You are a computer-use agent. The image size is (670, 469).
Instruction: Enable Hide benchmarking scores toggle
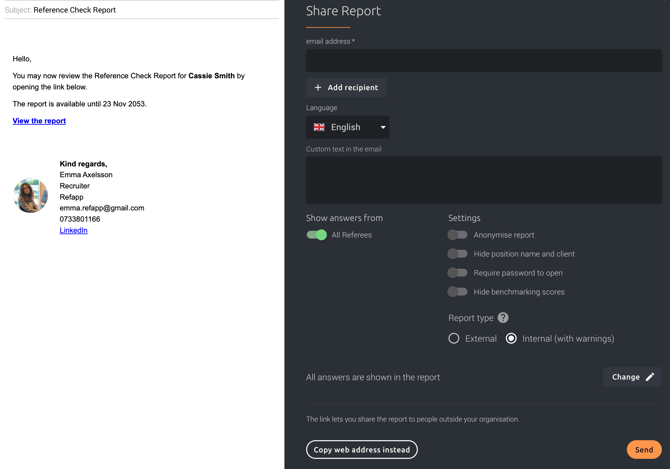pos(457,292)
